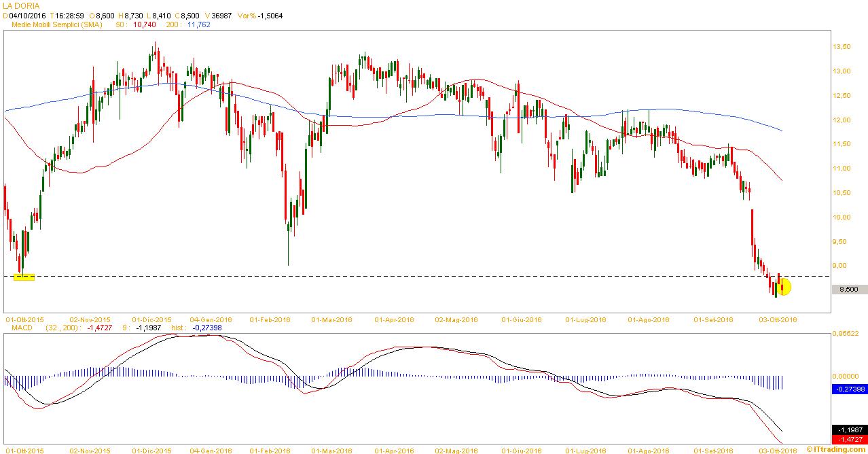Click the date field 04/10/2016 in header
This screenshot has height=454, width=868.
pyautogui.click(x=28, y=15)
